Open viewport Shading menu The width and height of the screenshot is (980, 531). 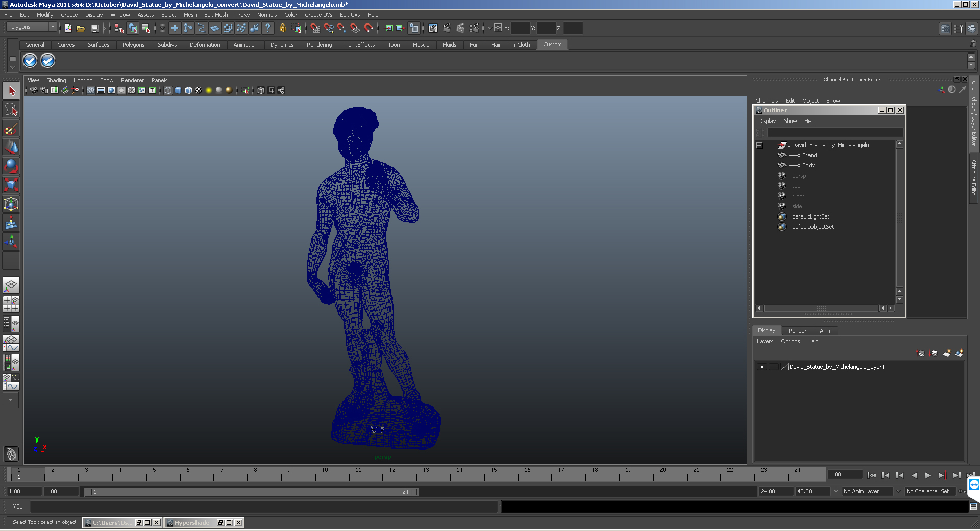56,80
